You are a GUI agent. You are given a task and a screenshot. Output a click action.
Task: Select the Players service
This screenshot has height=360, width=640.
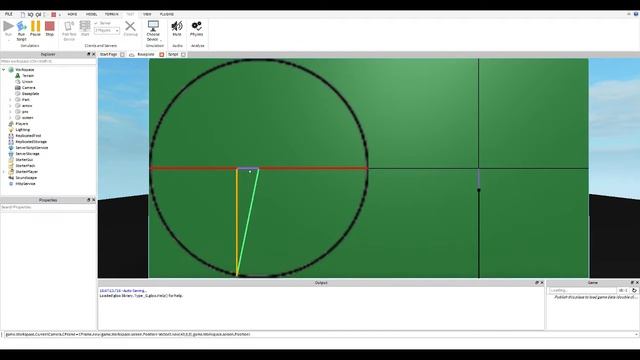point(22,124)
